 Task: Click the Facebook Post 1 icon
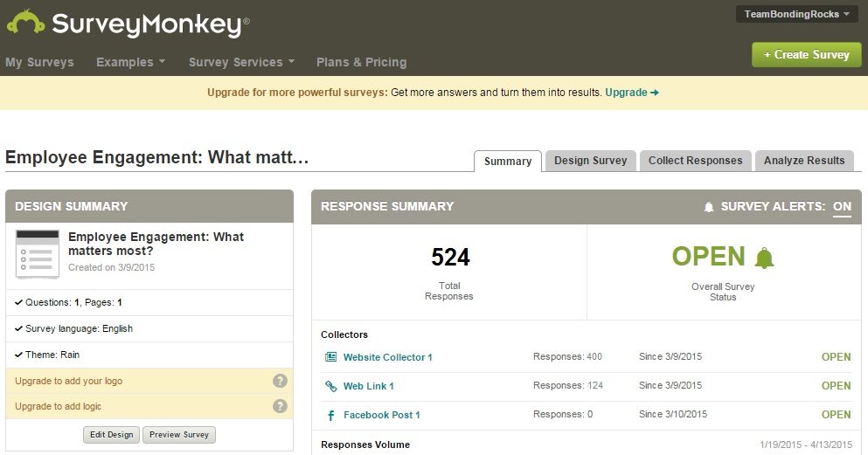click(330, 415)
